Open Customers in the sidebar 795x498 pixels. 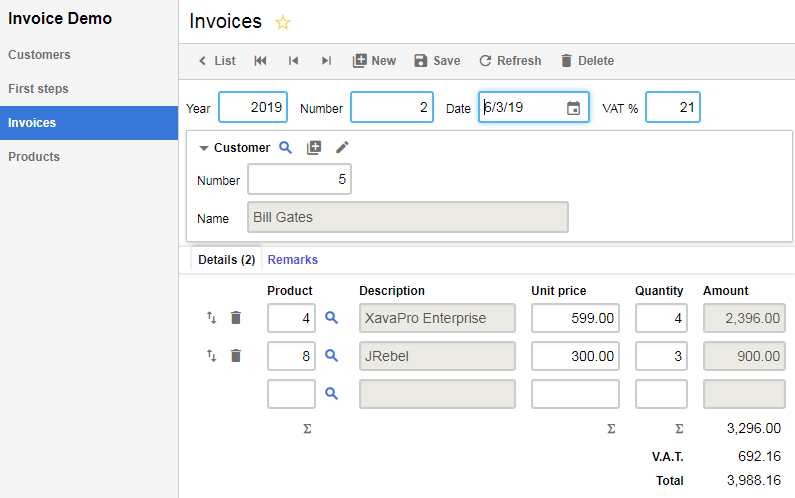[x=39, y=55]
